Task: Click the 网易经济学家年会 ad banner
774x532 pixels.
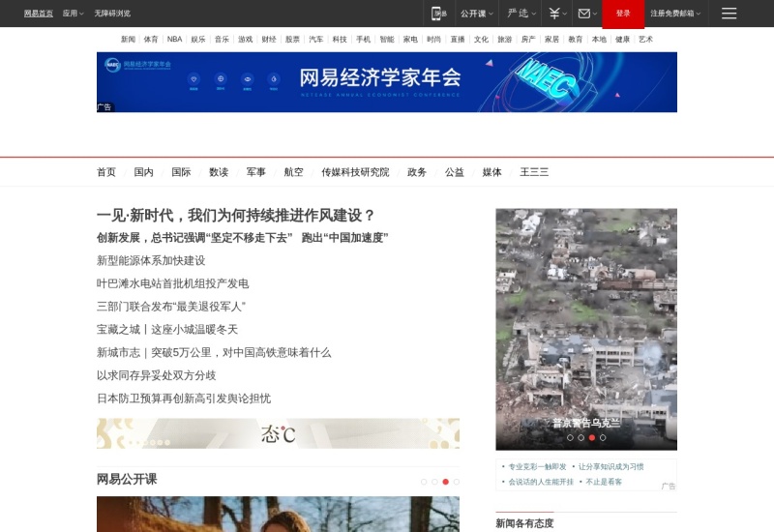Action: [x=386, y=82]
